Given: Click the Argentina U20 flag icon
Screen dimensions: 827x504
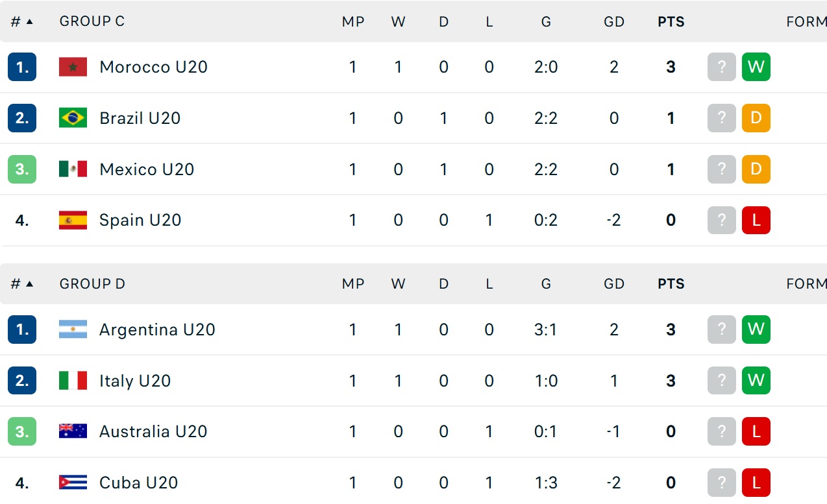Looking at the screenshot, I should 73,330.
